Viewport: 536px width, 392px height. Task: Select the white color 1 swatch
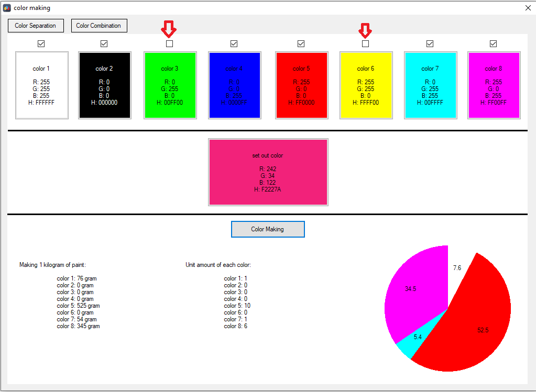42,85
